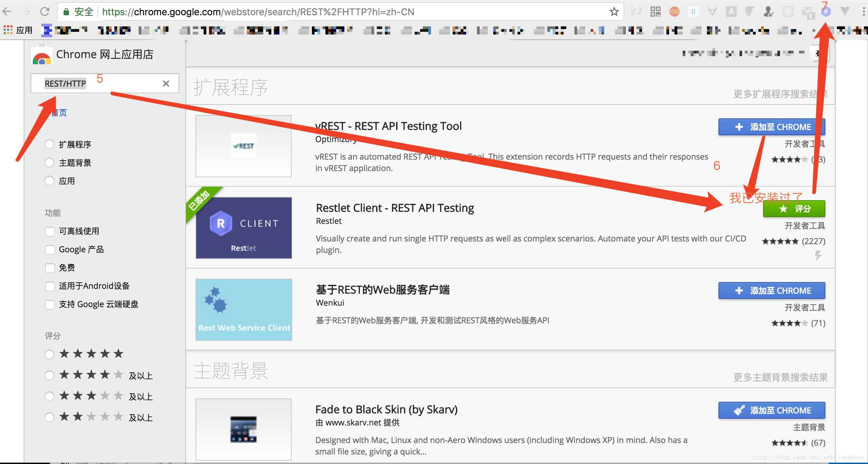The height and width of the screenshot is (464, 868).
Task: Select four stars and above rating
Action: (x=49, y=375)
